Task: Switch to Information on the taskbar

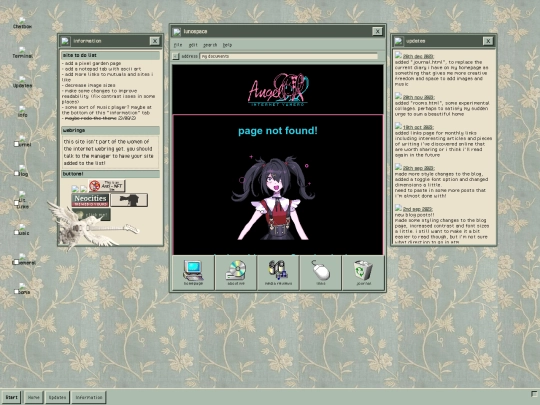Action: [89, 397]
